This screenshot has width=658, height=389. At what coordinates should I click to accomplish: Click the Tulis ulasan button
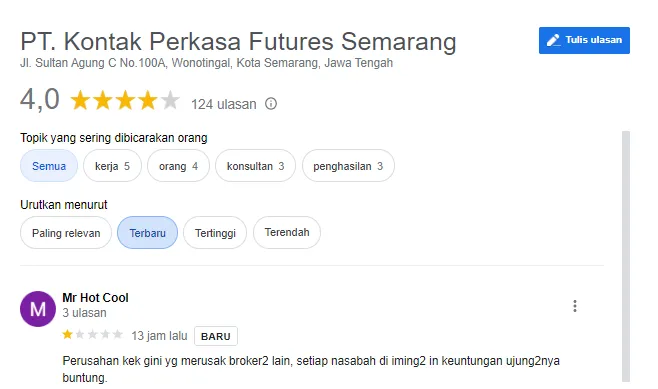pos(584,40)
